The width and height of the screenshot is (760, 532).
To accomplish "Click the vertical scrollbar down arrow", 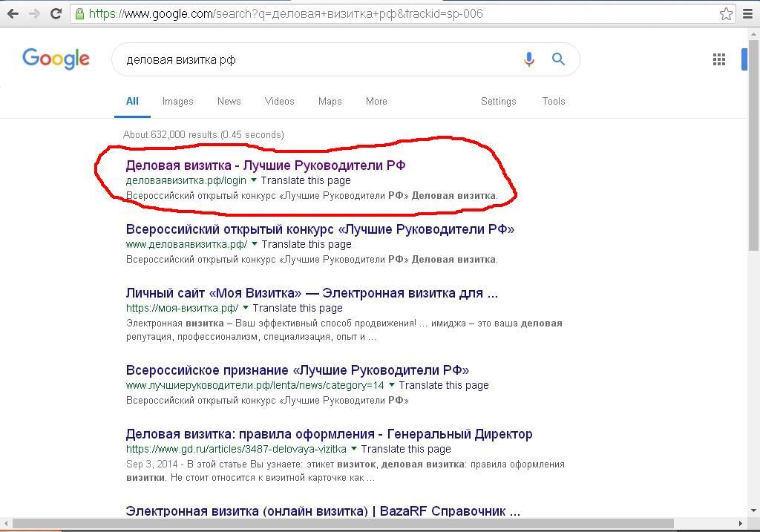I will coord(754,510).
